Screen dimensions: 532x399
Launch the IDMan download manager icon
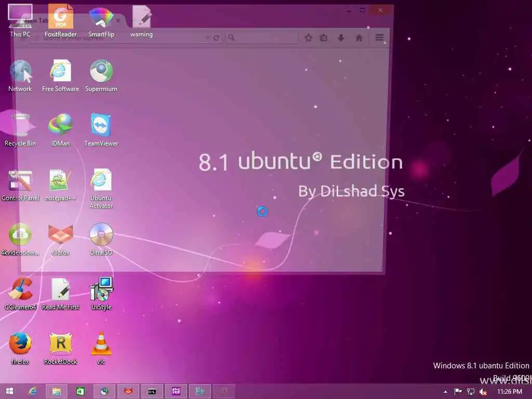pos(60,130)
